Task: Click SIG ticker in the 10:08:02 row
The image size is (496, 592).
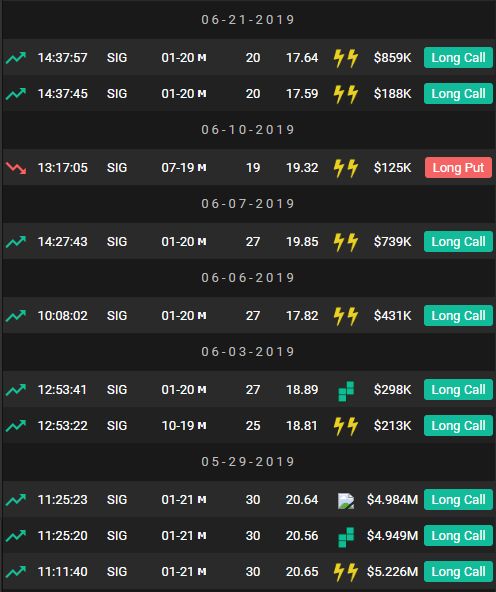Action: (x=117, y=316)
